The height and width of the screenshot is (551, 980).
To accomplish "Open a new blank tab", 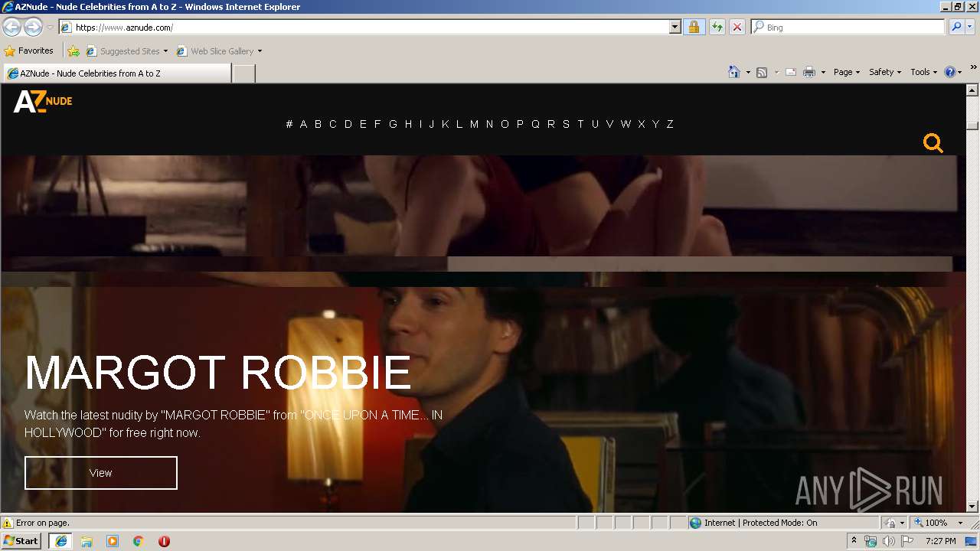I will click(243, 73).
